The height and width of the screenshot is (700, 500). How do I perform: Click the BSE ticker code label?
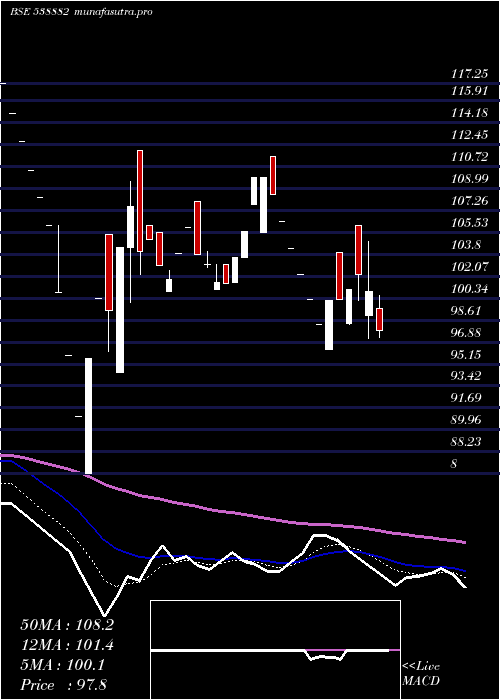[39, 11]
